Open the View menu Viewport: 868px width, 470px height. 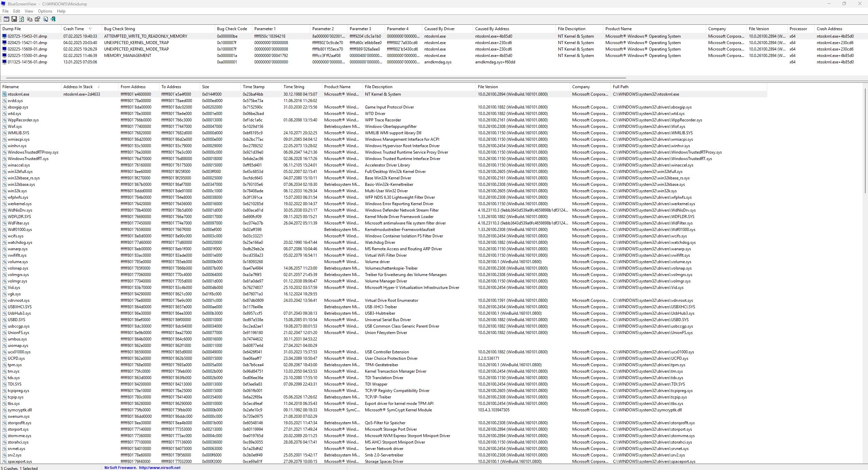click(29, 11)
